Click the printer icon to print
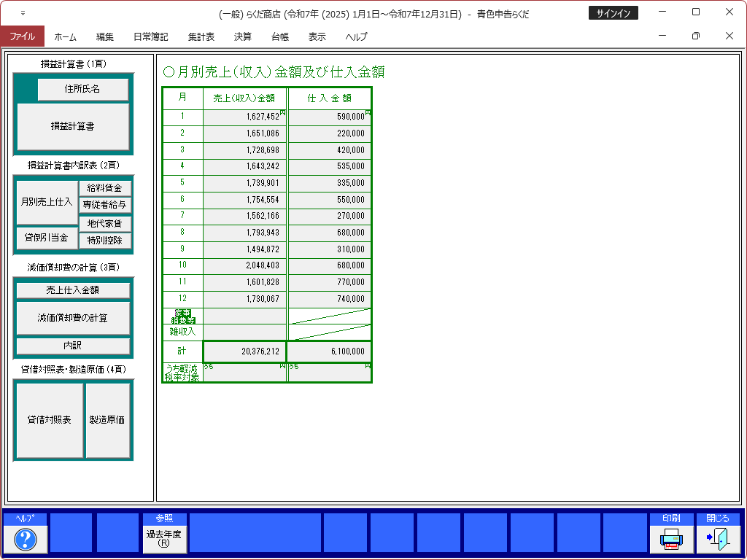This screenshot has width=747, height=560. [x=671, y=540]
